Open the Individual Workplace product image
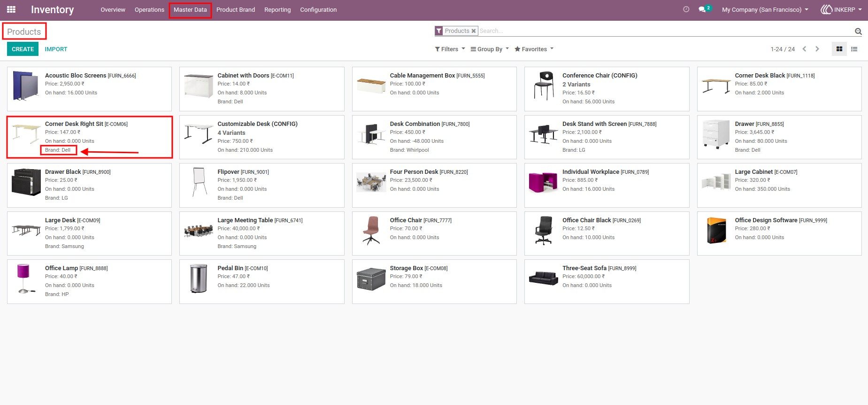The height and width of the screenshot is (405, 868). 544,182
